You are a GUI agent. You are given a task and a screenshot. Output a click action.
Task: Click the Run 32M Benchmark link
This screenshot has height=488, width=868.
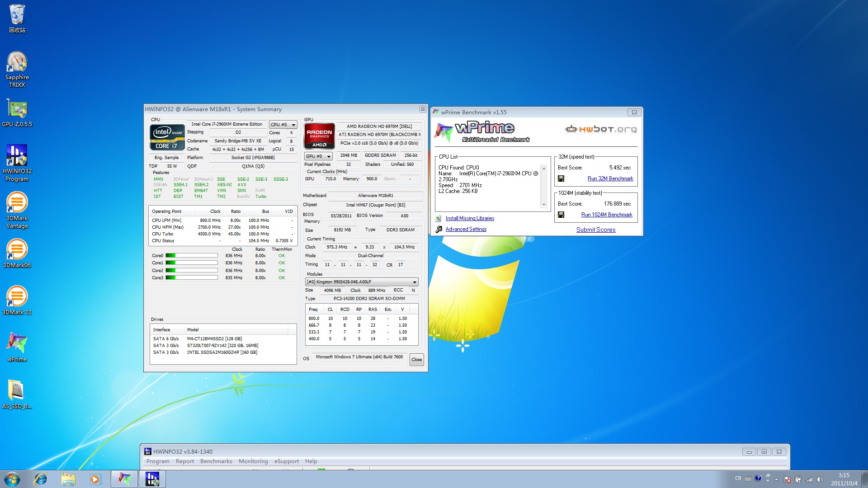pyautogui.click(x=610, y=178)
